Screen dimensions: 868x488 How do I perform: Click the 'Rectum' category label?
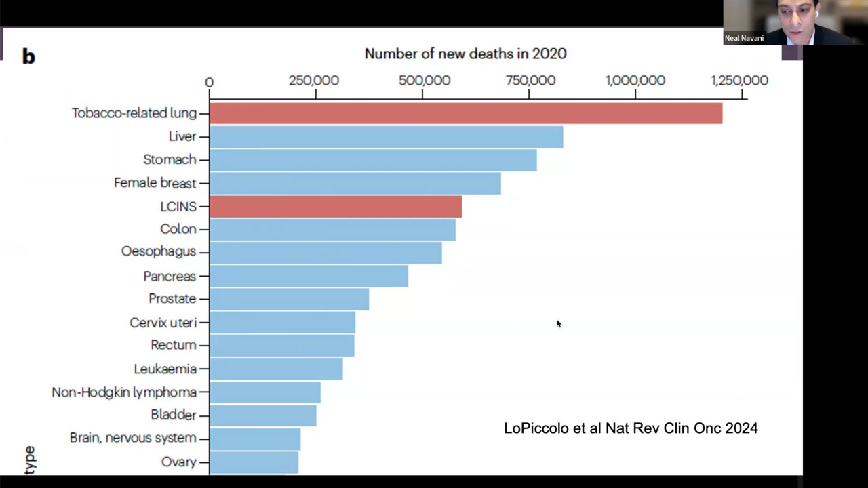pos(174,345)
